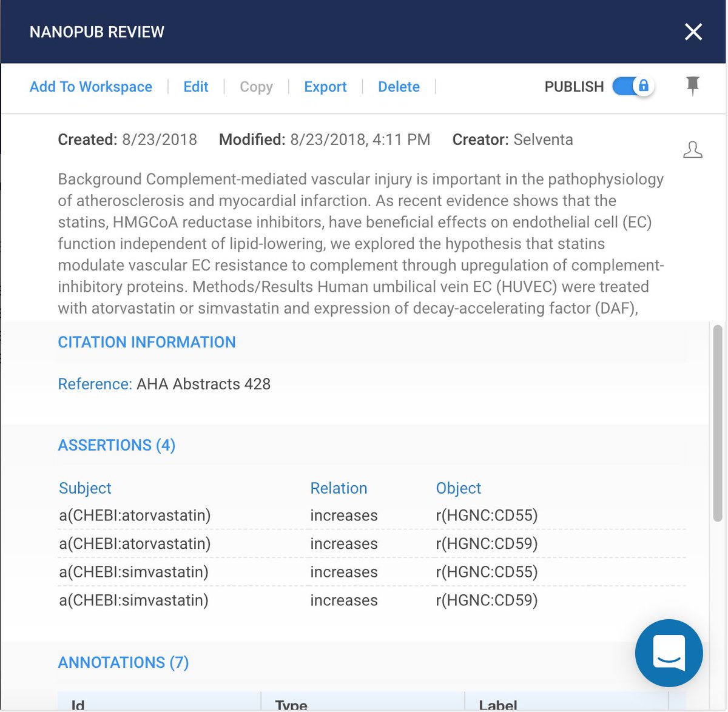
Task: Collapse the Assertions (4) section
Action: [116, 445]
